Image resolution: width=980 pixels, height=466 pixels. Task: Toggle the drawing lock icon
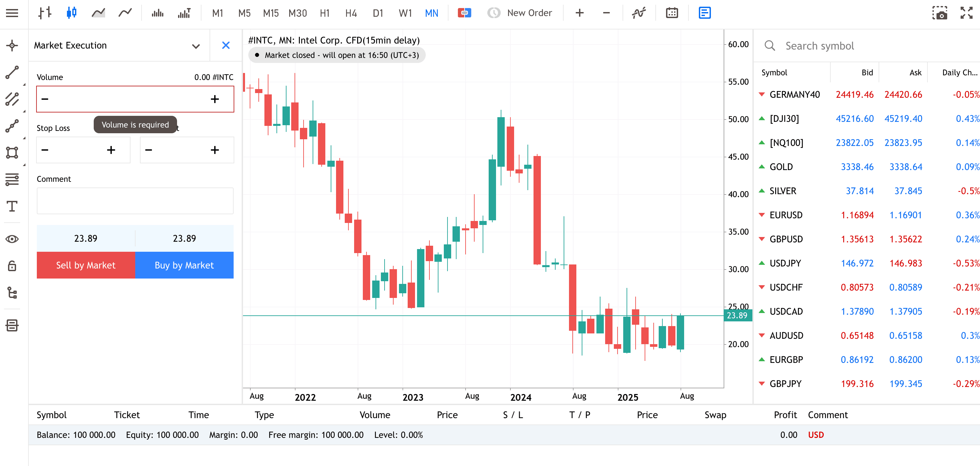12,265
